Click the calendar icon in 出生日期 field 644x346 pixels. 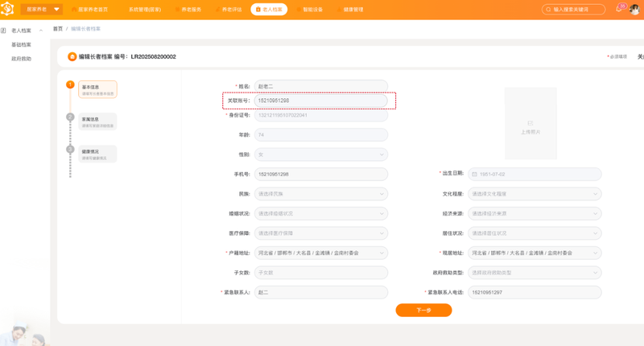[474, 175]
